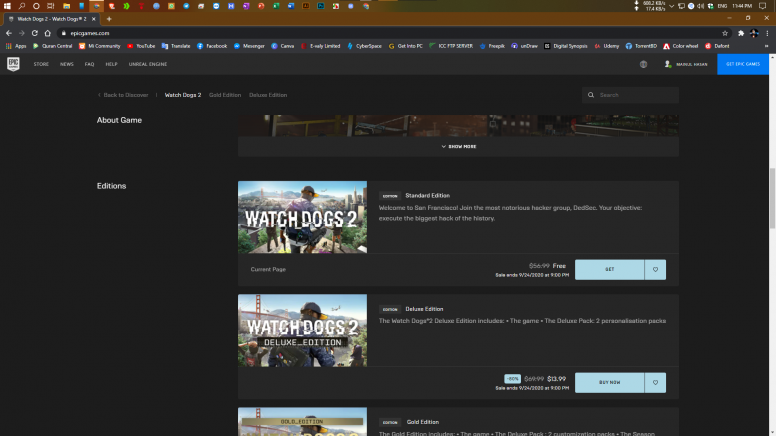
Task: Click Get for the Standard Edition
Action: tap(610, 270)
